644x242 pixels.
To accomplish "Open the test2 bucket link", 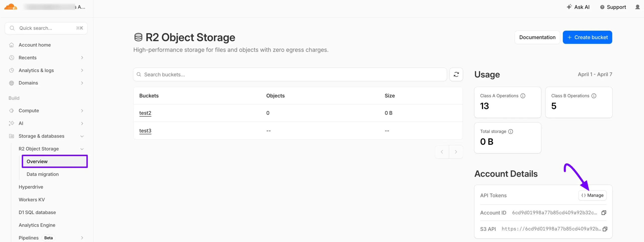I will pos(145,113).
